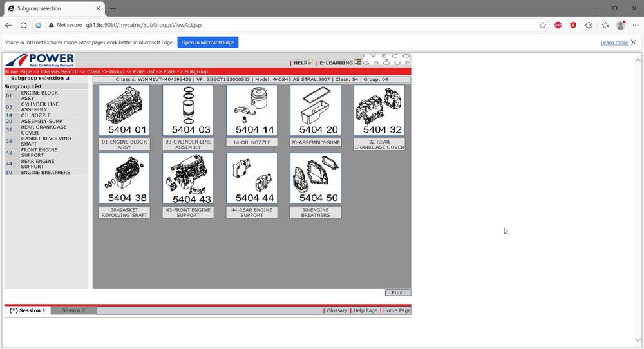Click Class in the breadcrumb
Image resolution: width=644 pixels, height=349 pixels.
click(x=93, y=71)
